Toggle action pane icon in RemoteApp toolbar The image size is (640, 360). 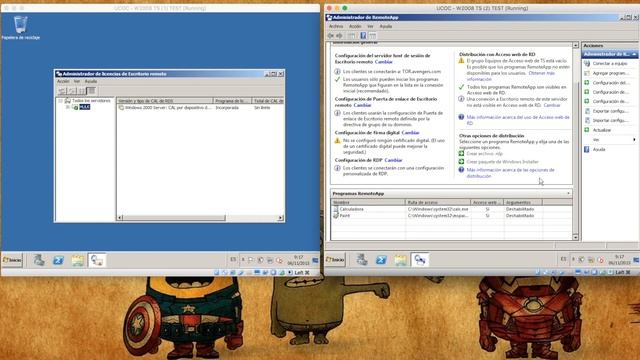coord(373,36)
